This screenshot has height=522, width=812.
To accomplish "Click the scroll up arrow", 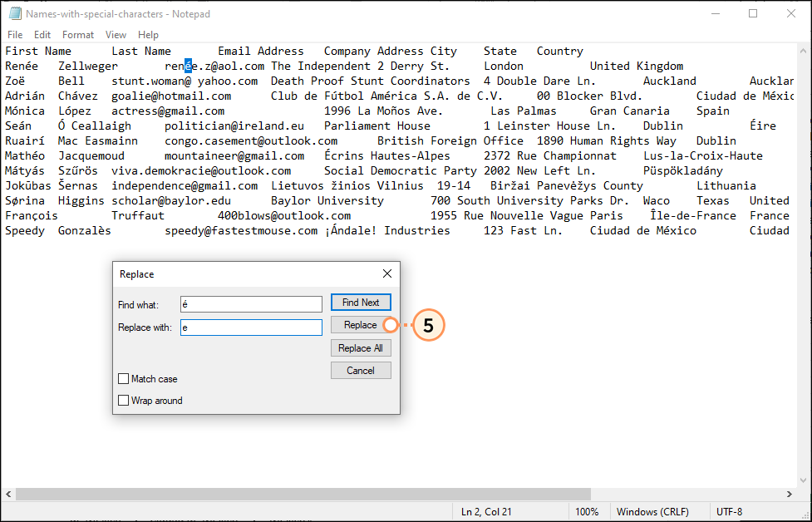I will pos(803,51).
